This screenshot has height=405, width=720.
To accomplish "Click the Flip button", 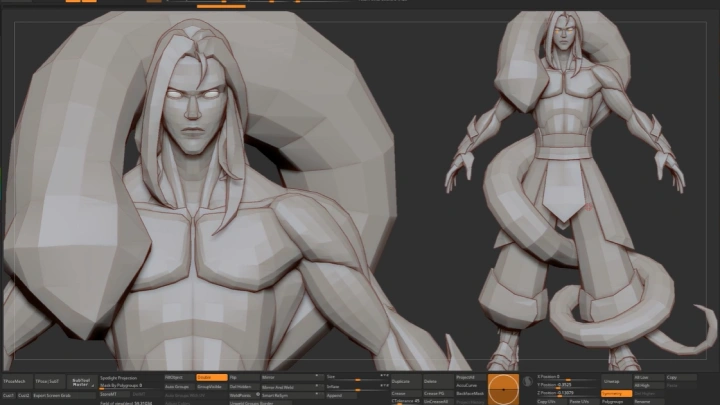I will pyautogui.click(x=244, y=377).
